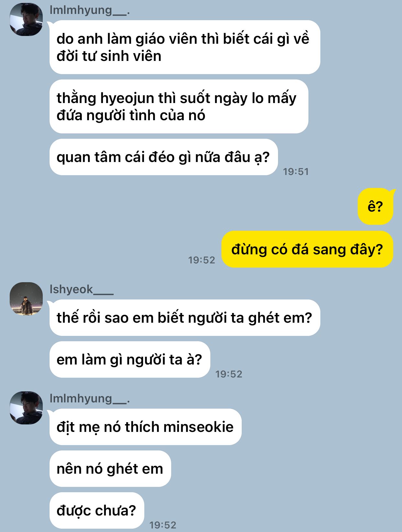The height and width of the screenshot is (532, 402).
Task: Tap the 'địt mẹ nó thích minseokie' bubble
Action: click(145, 427)
